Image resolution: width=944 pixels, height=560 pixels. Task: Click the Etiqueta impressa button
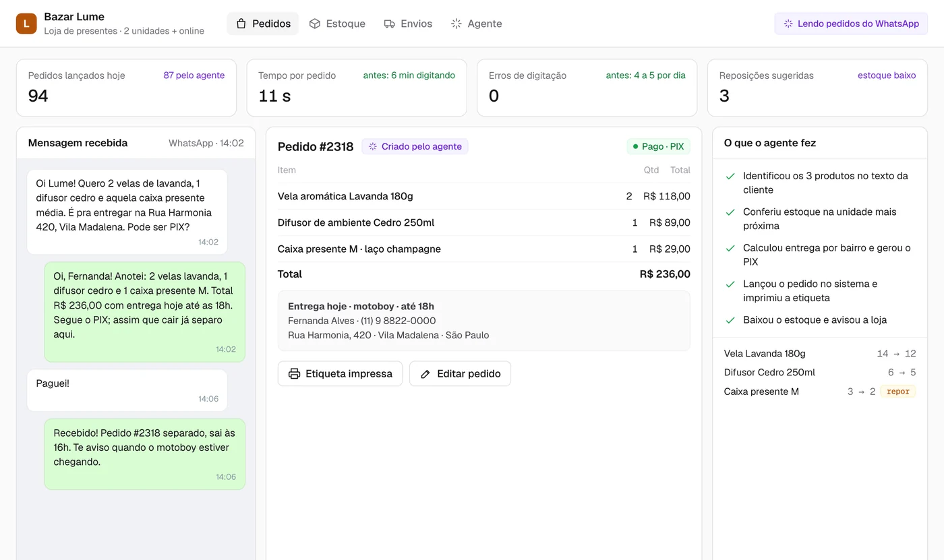(x=340, y=373)
